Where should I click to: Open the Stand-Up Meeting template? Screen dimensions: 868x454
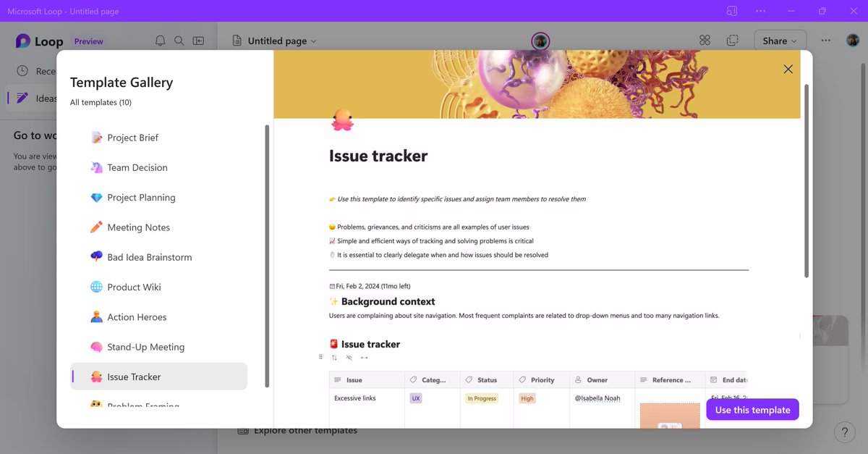pyautogui.click(x=158, y=347)
